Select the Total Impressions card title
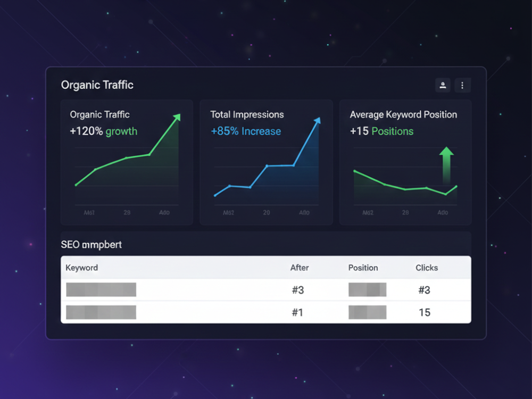The width and height of the screenshot is (532, 399). click(x=247, y=114)
